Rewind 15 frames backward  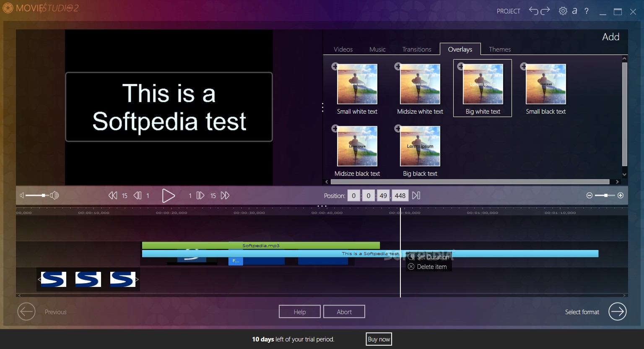click(113, 195)
